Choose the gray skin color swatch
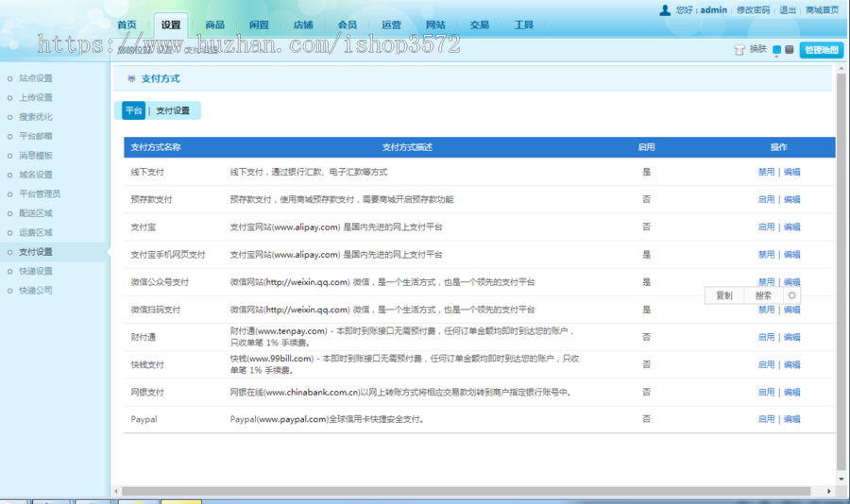 click(790, 50)
